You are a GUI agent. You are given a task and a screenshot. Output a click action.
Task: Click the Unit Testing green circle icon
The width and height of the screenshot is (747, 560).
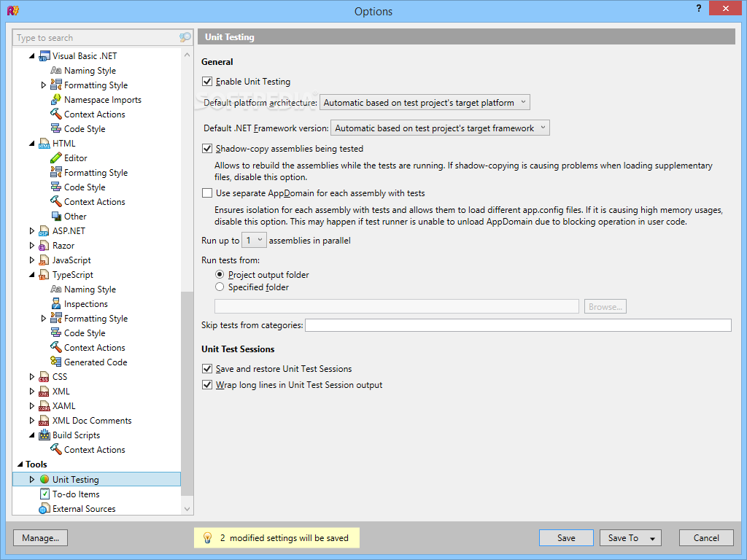tap(44, 479)
